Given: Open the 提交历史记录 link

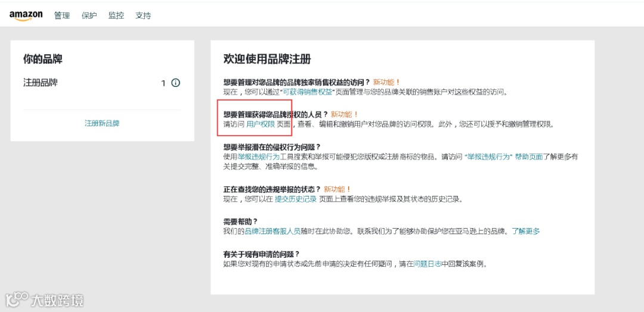Looking at the screenshot, I should 296,199.
